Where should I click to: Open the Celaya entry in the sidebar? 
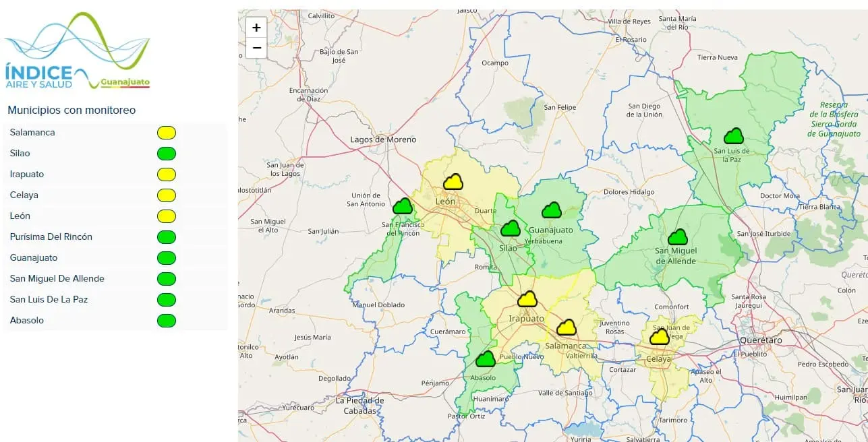(x=24, y=195)
